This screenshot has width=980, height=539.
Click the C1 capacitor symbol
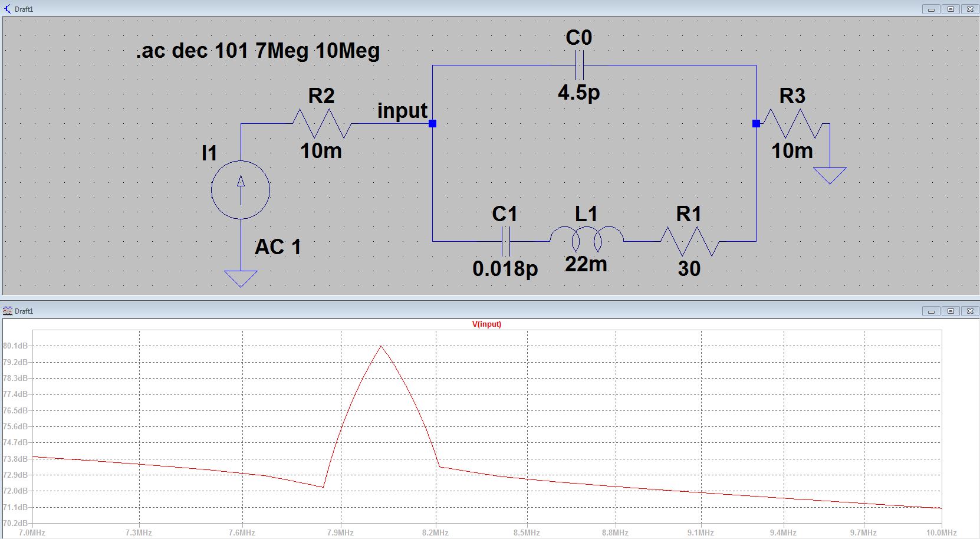coord(506,241)
